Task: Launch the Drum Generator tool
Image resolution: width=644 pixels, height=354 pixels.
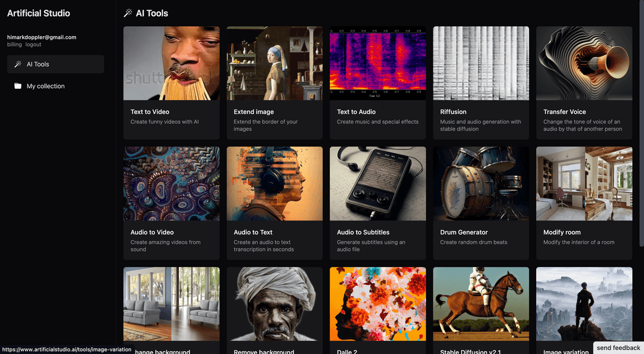Action: pyautogui.click(x=481, y=203)
